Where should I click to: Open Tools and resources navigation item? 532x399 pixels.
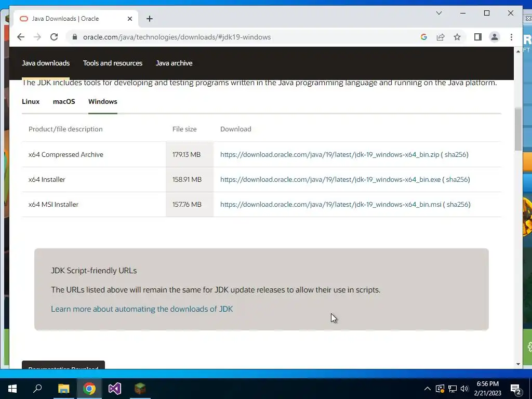(x=113, y=63)
